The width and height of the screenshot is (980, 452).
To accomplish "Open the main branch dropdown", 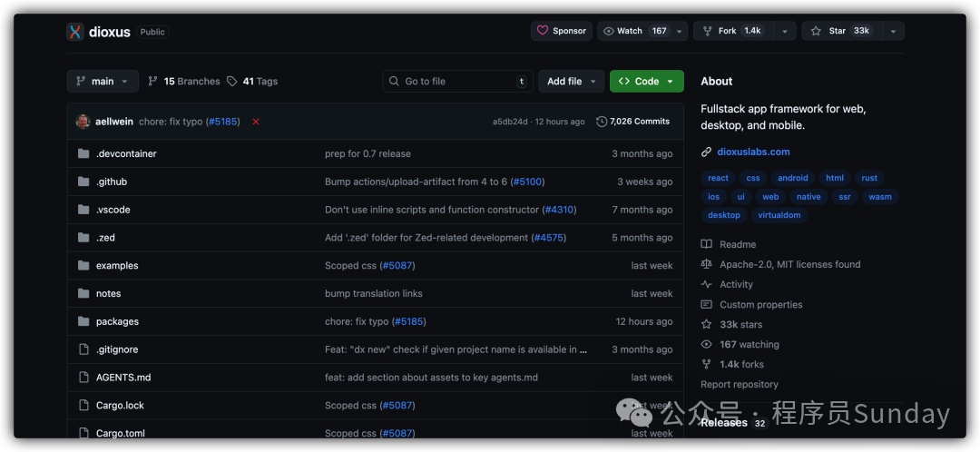I will tap(103, 82).
